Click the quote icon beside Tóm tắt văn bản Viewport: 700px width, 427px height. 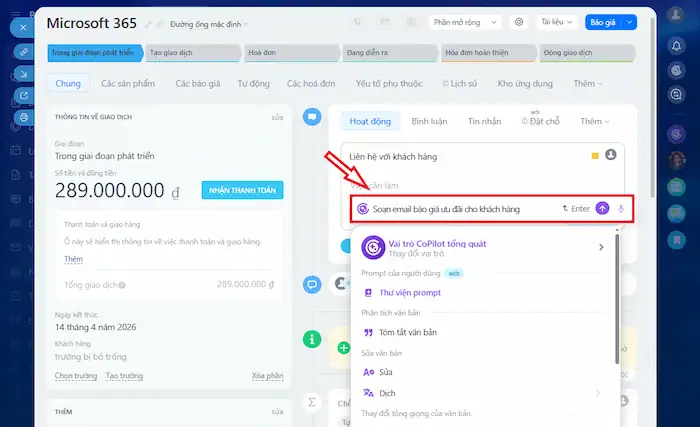click(368, 332)
